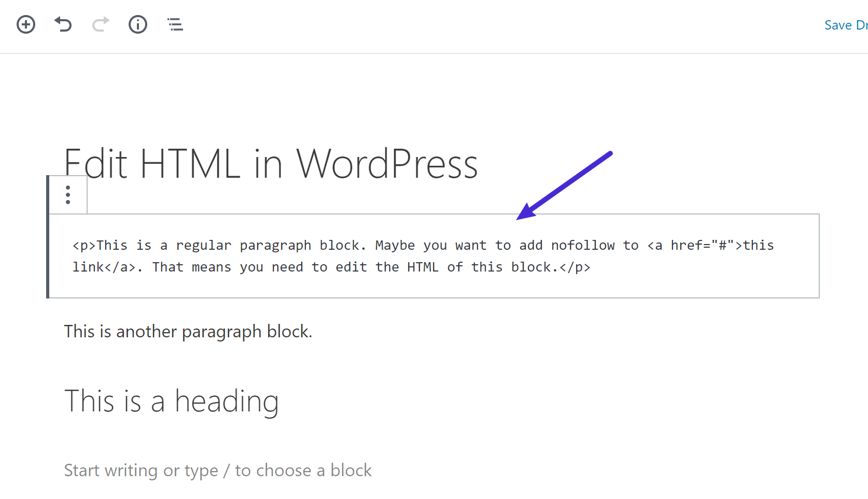Redo the last change
Screen dimensions: 868x499
(x=100, y=24)
